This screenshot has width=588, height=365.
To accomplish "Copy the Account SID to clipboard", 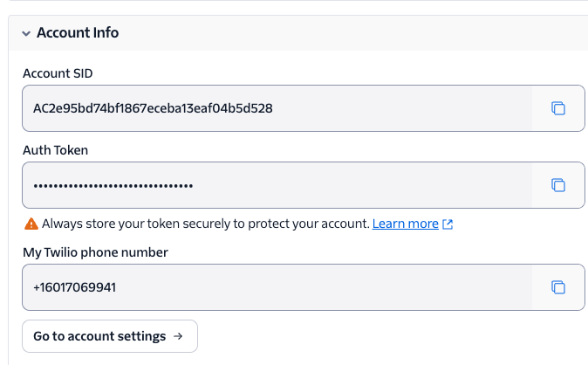I will click(558, 108).
